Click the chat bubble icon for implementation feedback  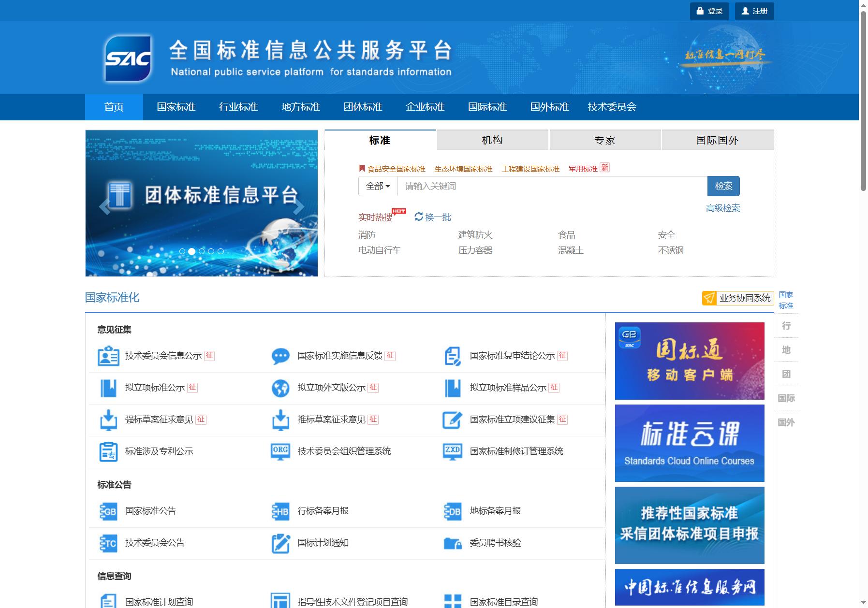(280, 356)
